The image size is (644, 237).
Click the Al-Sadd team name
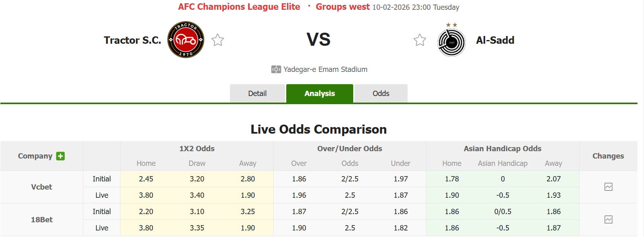(x=495, y=40)
